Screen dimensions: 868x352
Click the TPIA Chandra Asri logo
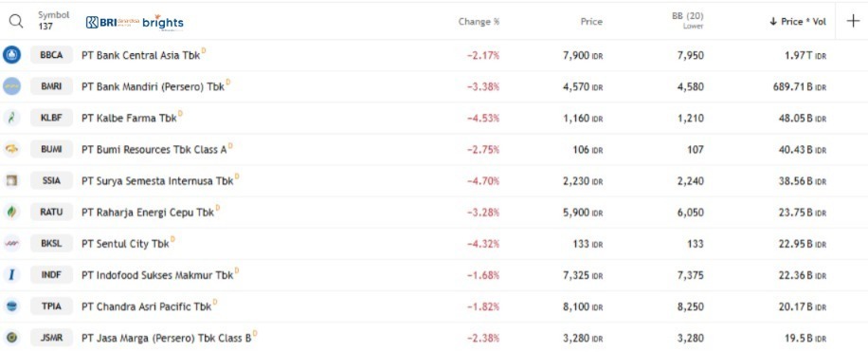click(x=11, y=306)
